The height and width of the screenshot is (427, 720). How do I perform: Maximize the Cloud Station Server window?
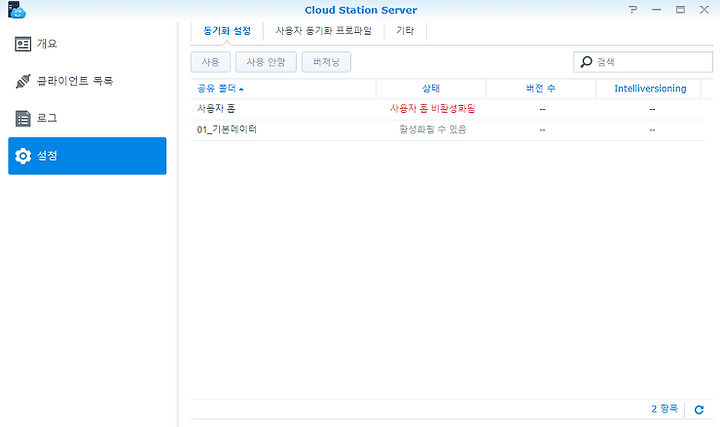click(x=681, y=10)
